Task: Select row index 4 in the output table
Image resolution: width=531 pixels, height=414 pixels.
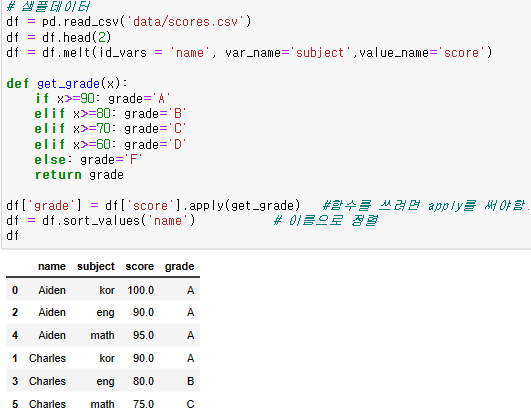Action: click(15, 335)
